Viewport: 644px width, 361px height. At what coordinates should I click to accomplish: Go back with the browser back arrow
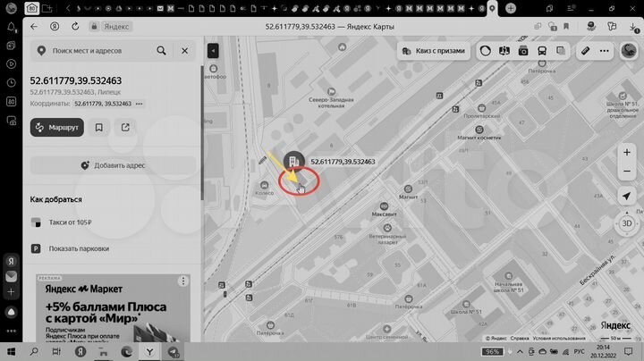click(x=34, y=27)
